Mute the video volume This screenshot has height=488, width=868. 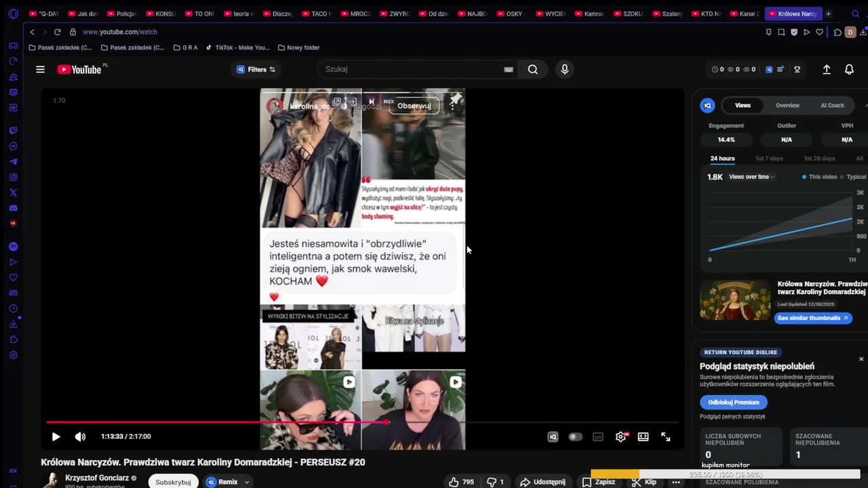80,436
